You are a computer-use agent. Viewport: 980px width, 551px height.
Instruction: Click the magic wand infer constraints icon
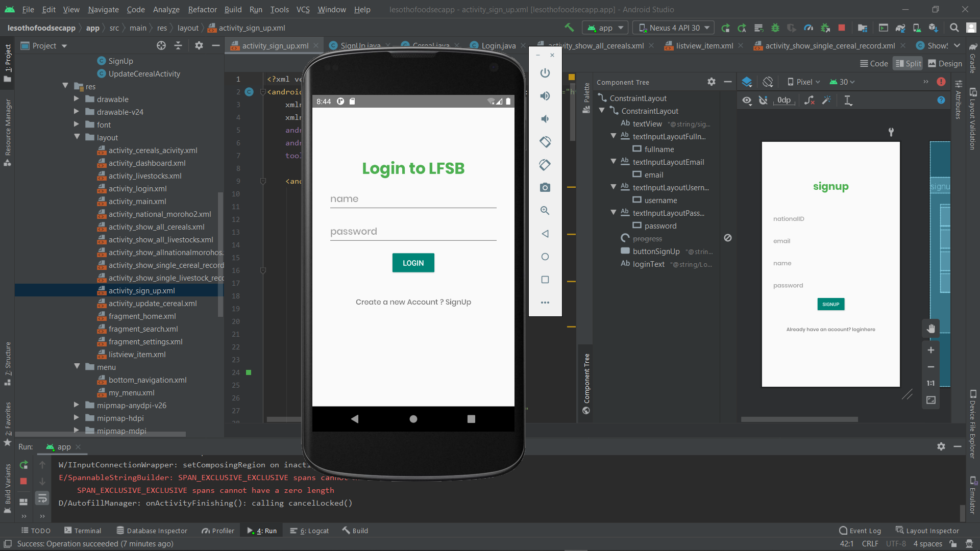click(x=826, y=101)
